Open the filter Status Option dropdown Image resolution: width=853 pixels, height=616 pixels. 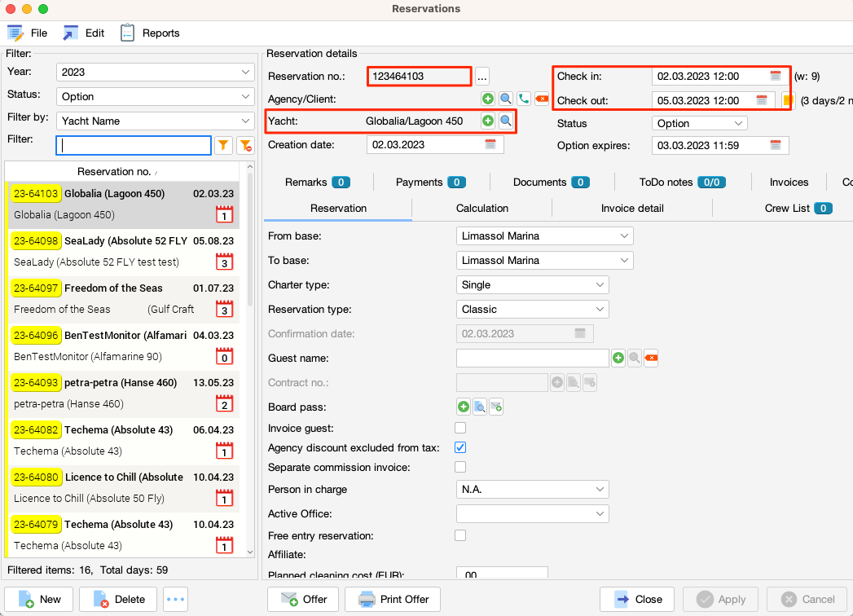(155, 96)
